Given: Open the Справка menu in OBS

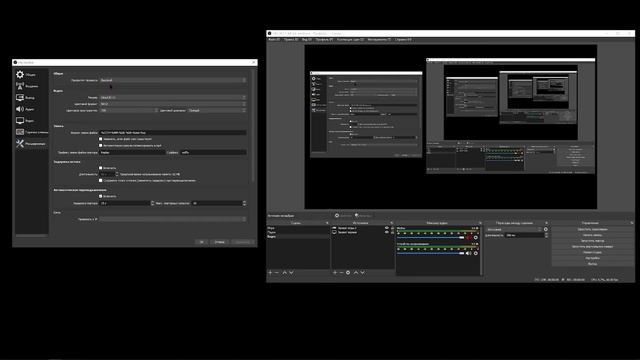Looking at the screenshot, I should (x=403, y=40).
